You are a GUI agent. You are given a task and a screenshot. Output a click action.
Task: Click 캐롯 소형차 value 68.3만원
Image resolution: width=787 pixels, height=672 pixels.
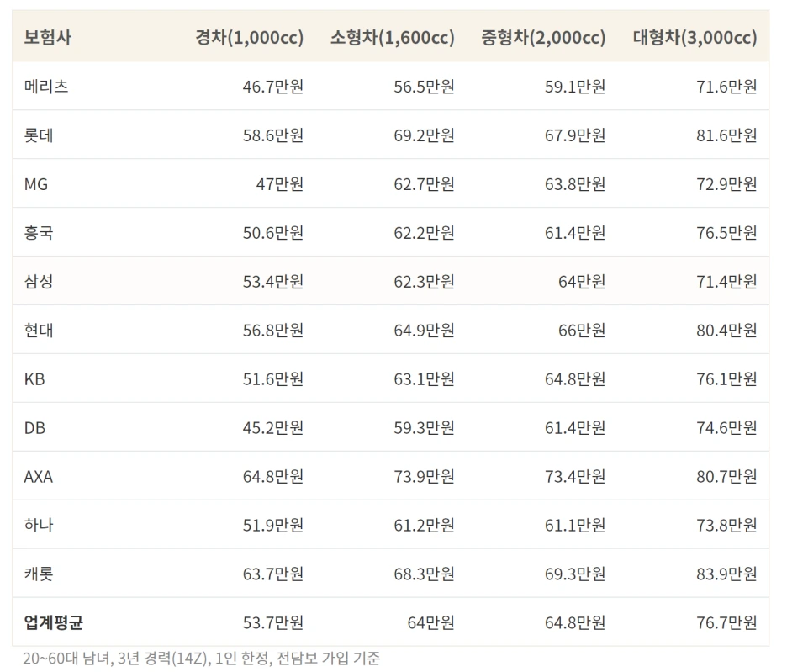point(424,574)
